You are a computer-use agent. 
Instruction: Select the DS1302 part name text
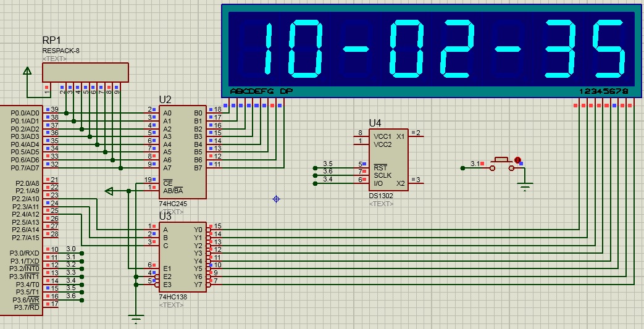(381, 196)
